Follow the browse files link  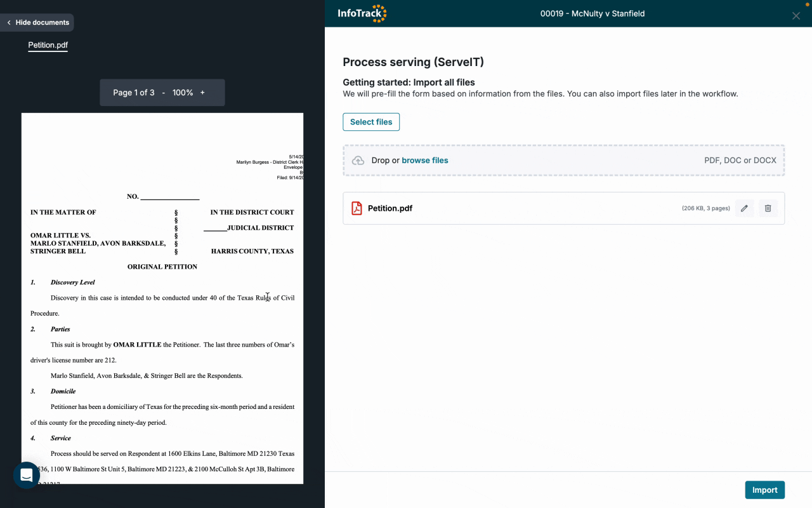(424, 161)
